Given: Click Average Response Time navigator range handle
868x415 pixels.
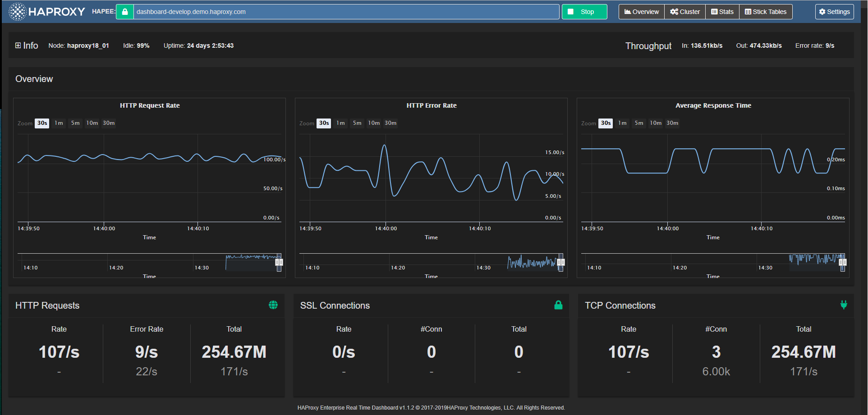Looking at the screenshot, I should [x=842, y=262].
